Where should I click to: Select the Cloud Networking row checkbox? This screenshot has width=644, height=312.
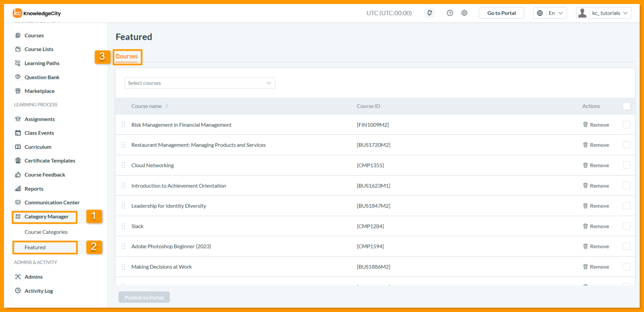point(626,165)
